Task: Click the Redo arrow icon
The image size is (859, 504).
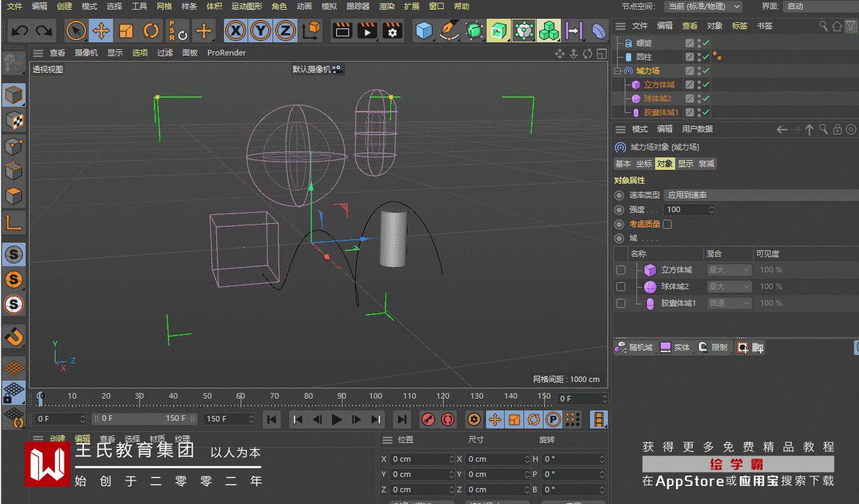Action: (x=44, y=31)
